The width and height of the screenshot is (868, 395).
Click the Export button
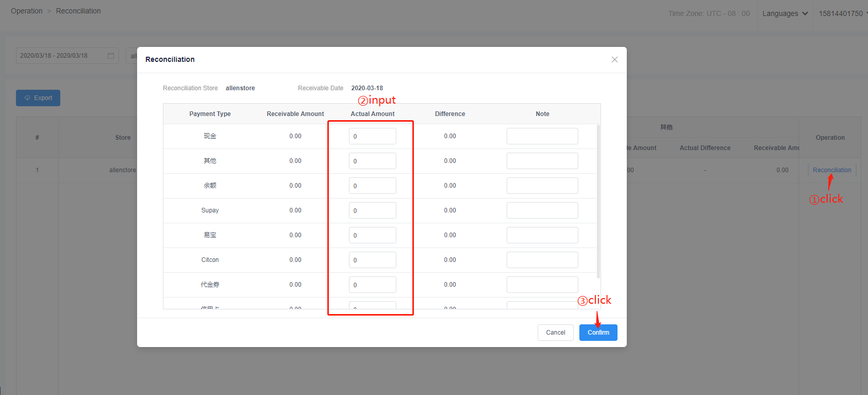[38, 98]
